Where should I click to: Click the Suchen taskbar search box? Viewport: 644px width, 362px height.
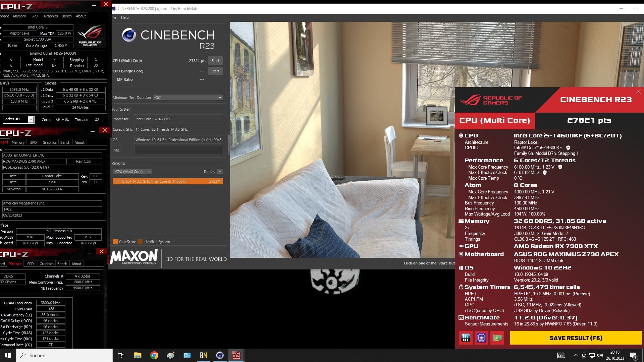[x=64, y=355]
